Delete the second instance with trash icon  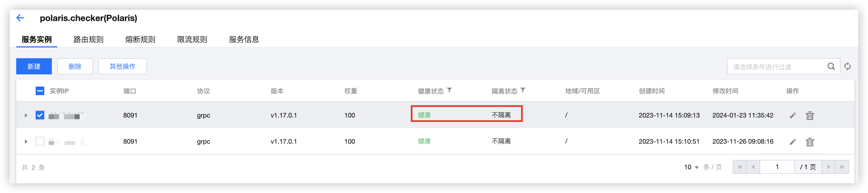click(x=810, y=142)
